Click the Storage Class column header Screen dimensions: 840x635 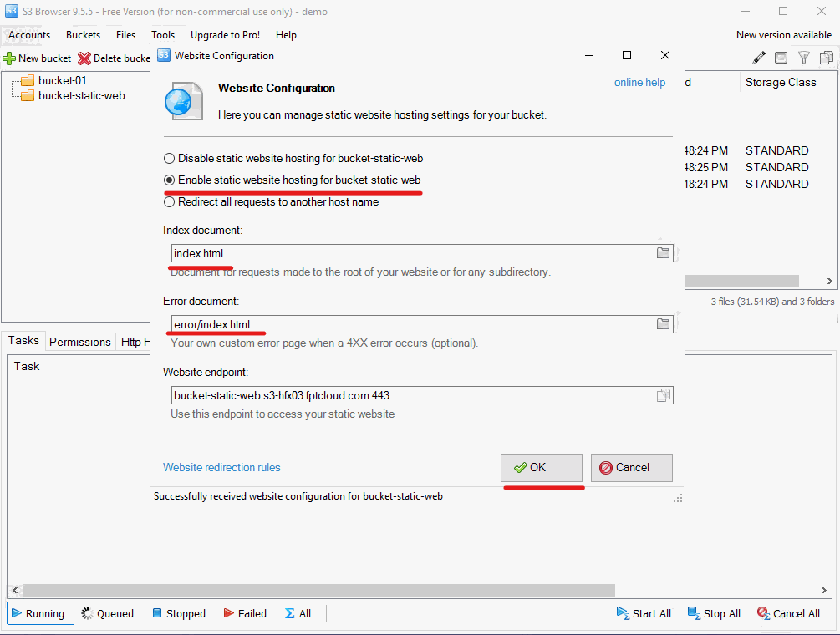781,83
